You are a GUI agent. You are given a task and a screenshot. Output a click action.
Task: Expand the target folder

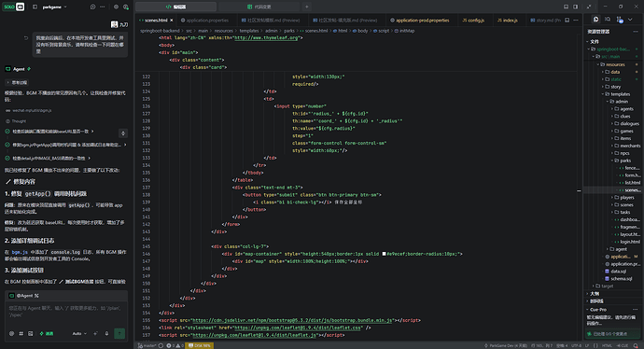point(613,286)
